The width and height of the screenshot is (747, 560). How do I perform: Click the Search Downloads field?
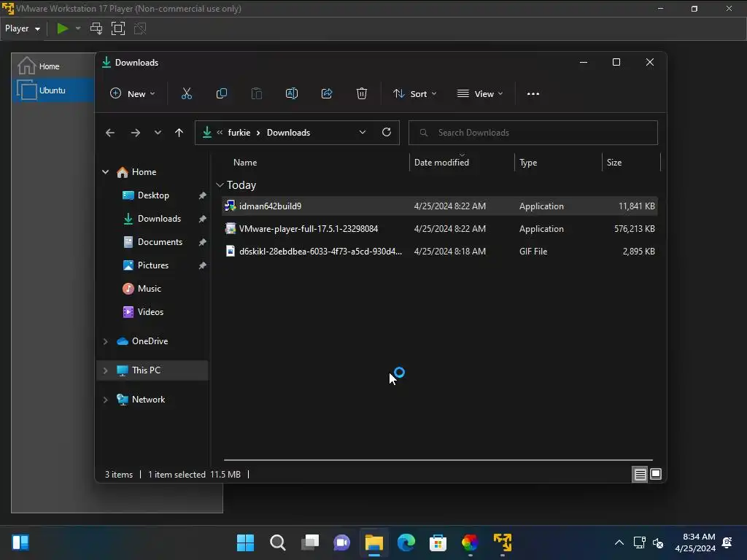click(533, 133)
